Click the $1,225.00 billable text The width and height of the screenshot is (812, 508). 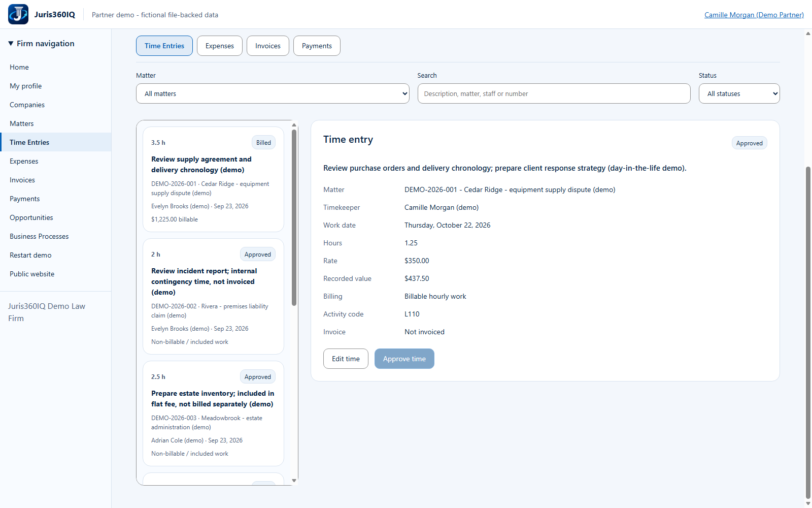[x=175, y=219]
